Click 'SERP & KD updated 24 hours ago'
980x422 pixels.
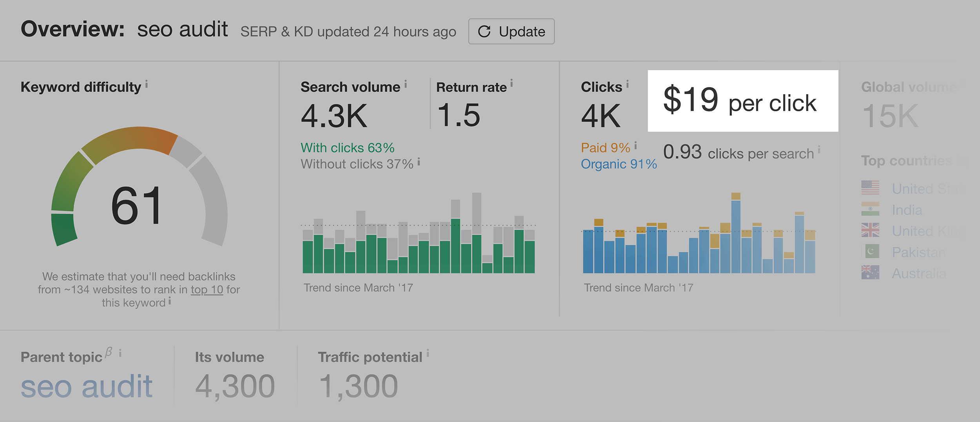pos(348,32)
